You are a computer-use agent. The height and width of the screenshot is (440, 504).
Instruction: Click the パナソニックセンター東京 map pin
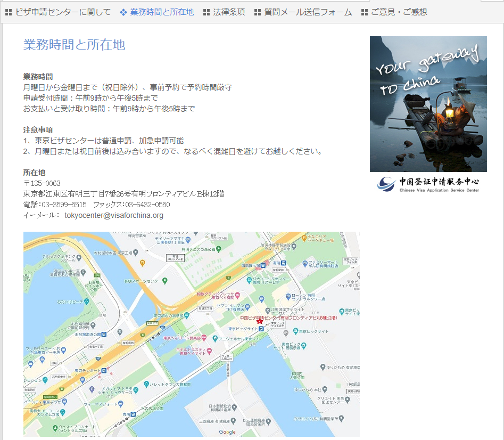249,280
